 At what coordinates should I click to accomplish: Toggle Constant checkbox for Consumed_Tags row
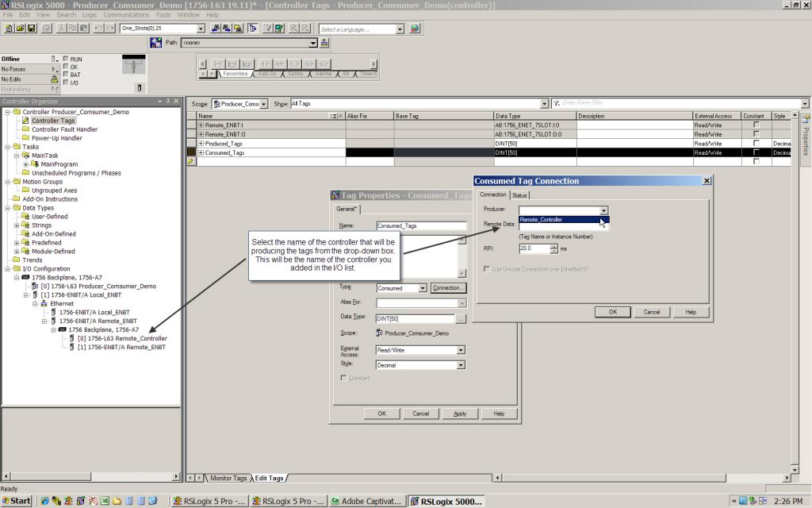tap(756, 152)
